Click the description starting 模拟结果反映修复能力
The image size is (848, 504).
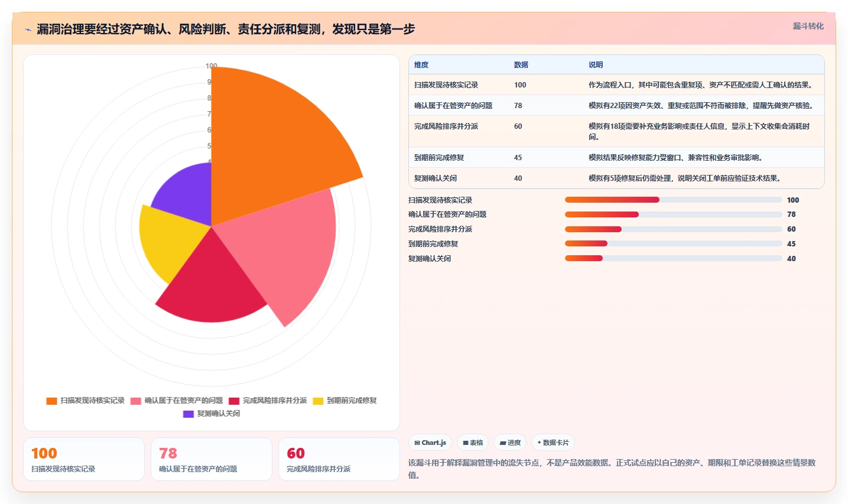[675, 158]
